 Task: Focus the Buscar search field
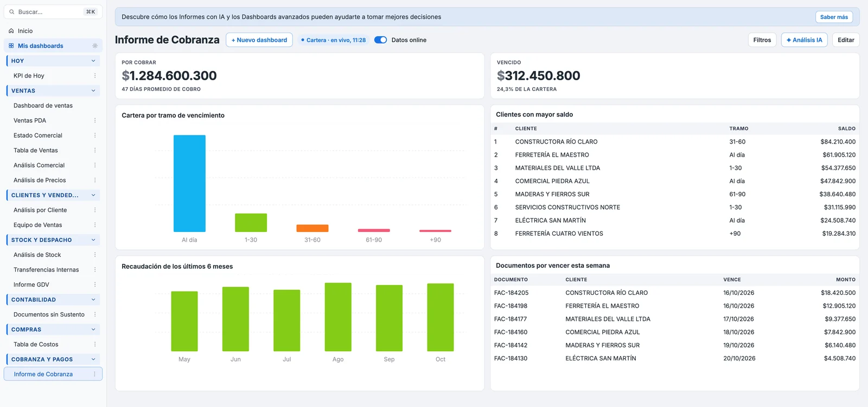pos(53,12)
